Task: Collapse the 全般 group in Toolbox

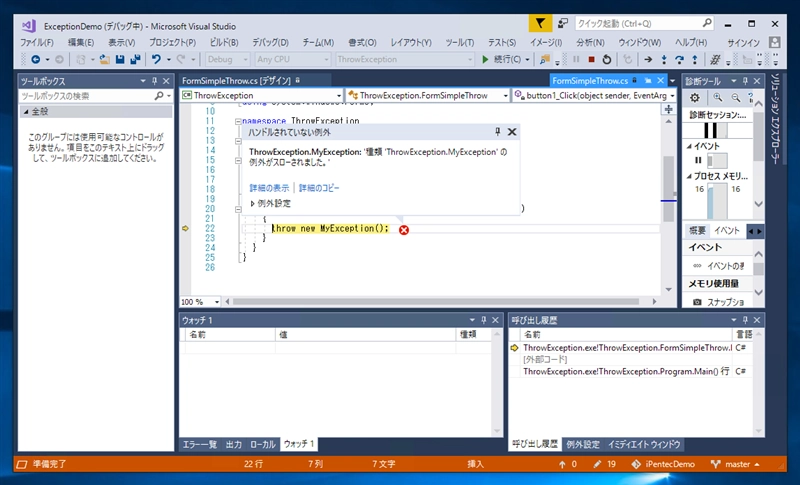Action: pyautogui.click(x=26, y=112)
